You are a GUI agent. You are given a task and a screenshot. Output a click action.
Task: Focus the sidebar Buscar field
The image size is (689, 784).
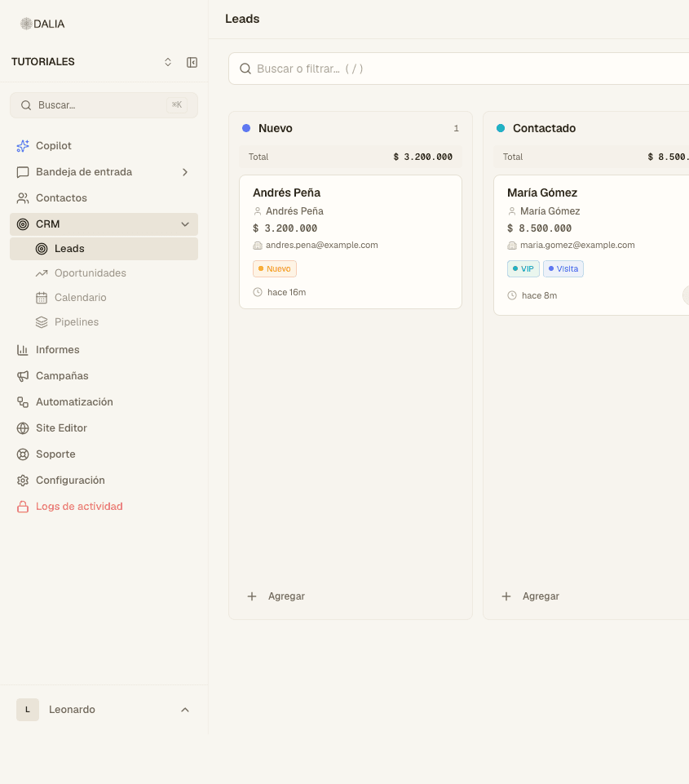coord(104,105)
